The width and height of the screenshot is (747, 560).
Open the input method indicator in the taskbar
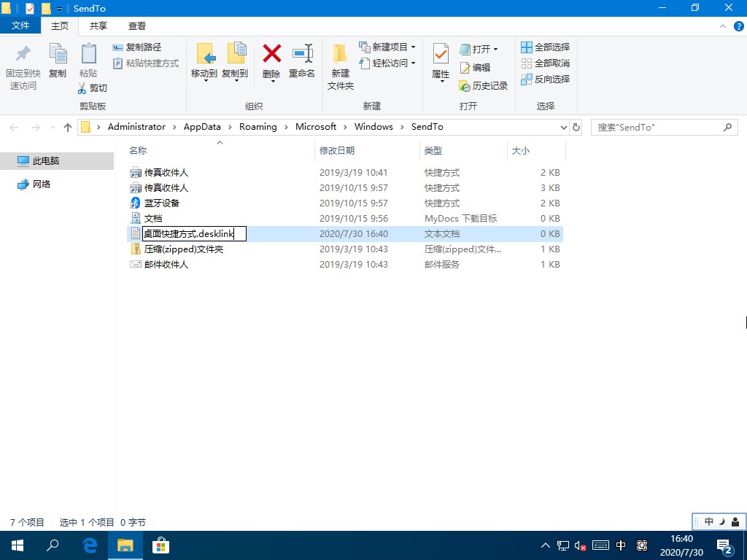(620, 545)
